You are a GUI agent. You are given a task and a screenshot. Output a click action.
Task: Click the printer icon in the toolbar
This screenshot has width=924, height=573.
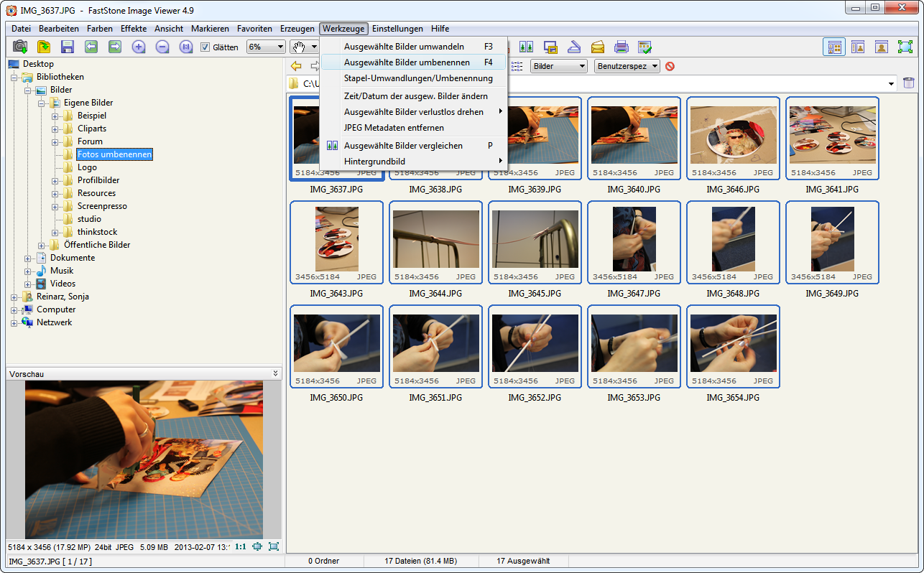click(x=622, y=47)
